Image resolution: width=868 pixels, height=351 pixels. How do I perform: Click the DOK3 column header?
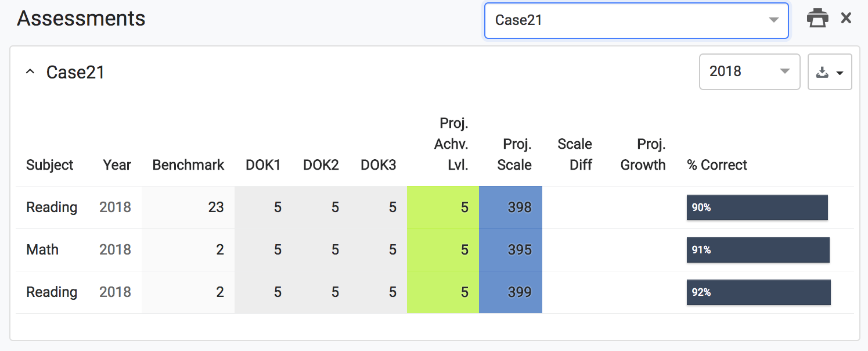tap(379, 165)
